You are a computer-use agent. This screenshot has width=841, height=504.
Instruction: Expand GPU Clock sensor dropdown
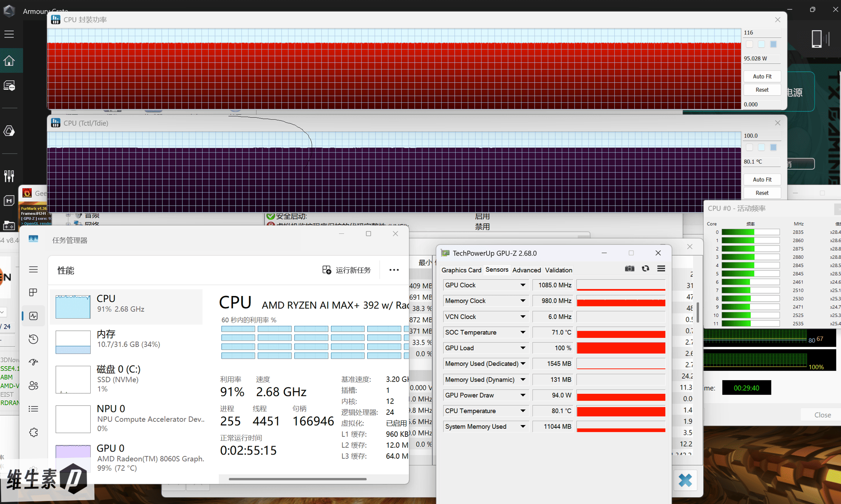(x=523, y=285)
